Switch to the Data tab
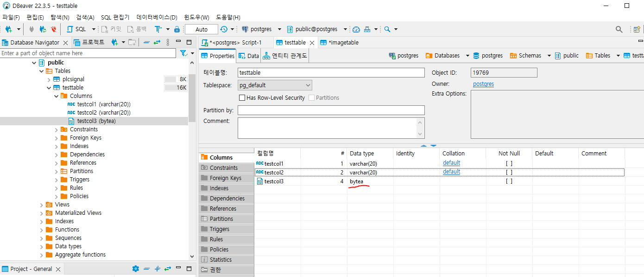The height and width of the screenshot is (277, 644). point(248,56)
